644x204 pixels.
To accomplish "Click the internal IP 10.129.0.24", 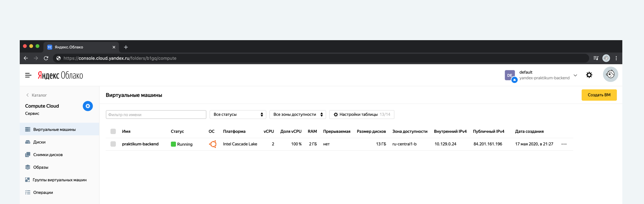I will [x=445, y=144].
